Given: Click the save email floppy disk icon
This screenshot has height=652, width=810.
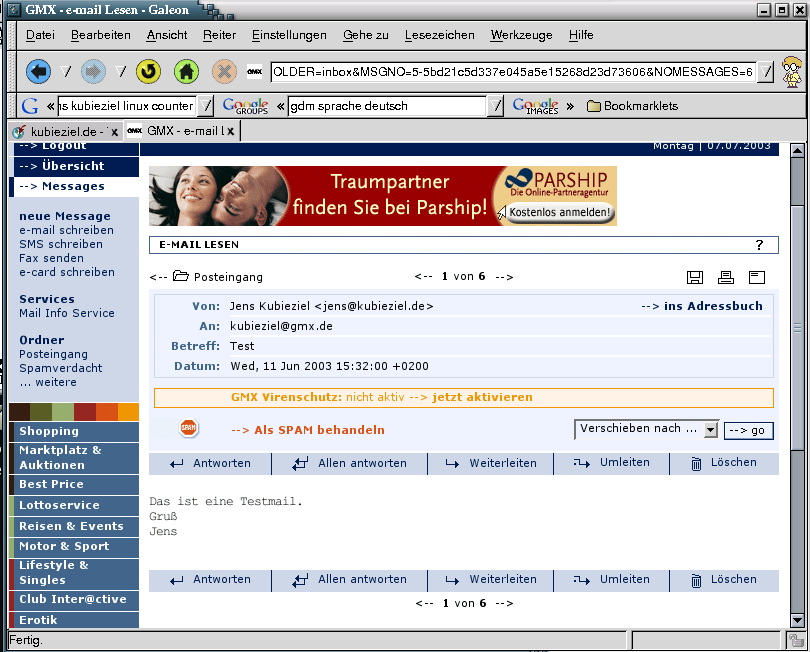Looking at the screenshot, I should point(695,277).
